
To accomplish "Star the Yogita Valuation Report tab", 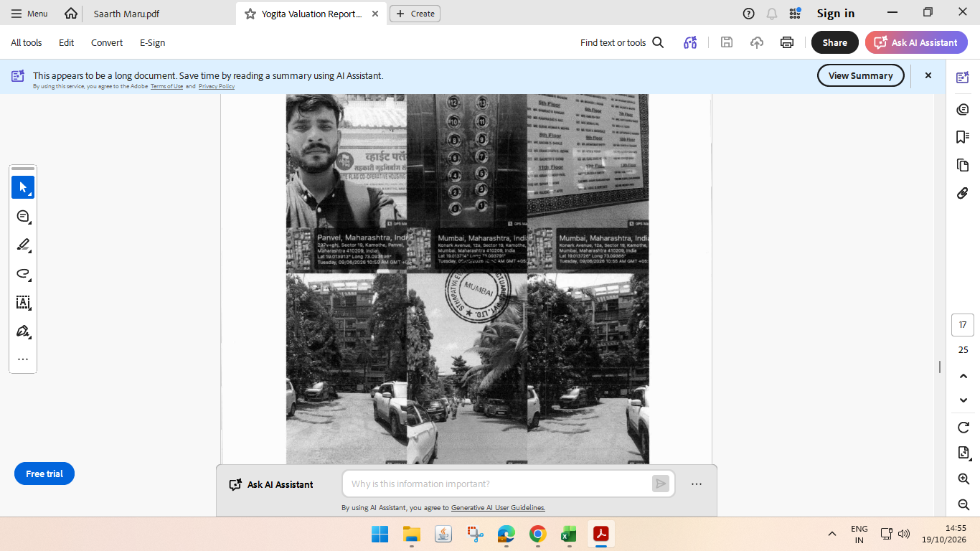I will click(x=250, y=14).
